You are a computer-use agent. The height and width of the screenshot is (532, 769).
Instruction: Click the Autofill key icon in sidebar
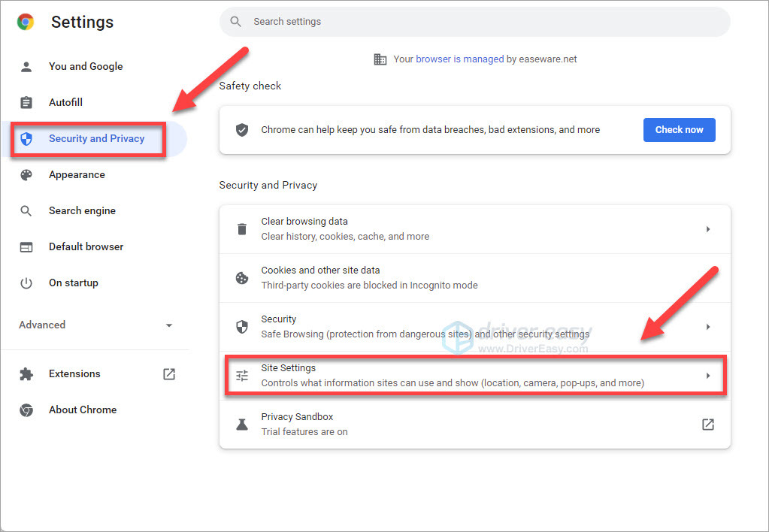(26, 102)
